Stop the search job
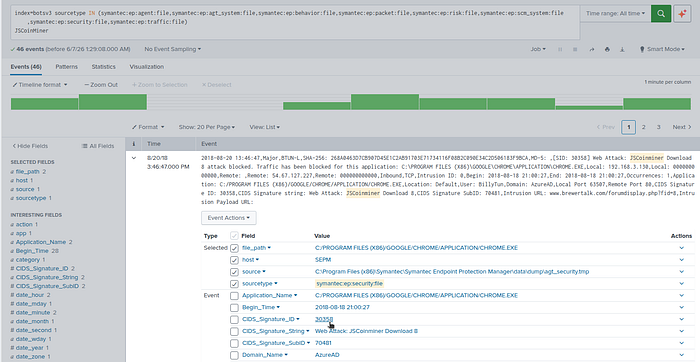Viewport: 700px width, 362px height. coord(575,50)
